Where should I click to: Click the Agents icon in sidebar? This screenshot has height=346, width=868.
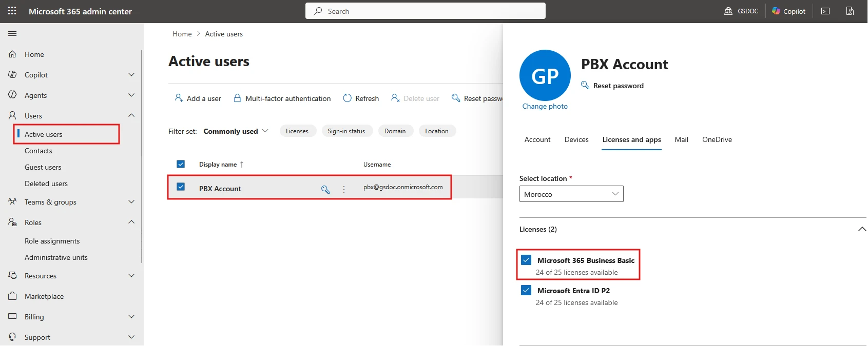tap(12, 95)
